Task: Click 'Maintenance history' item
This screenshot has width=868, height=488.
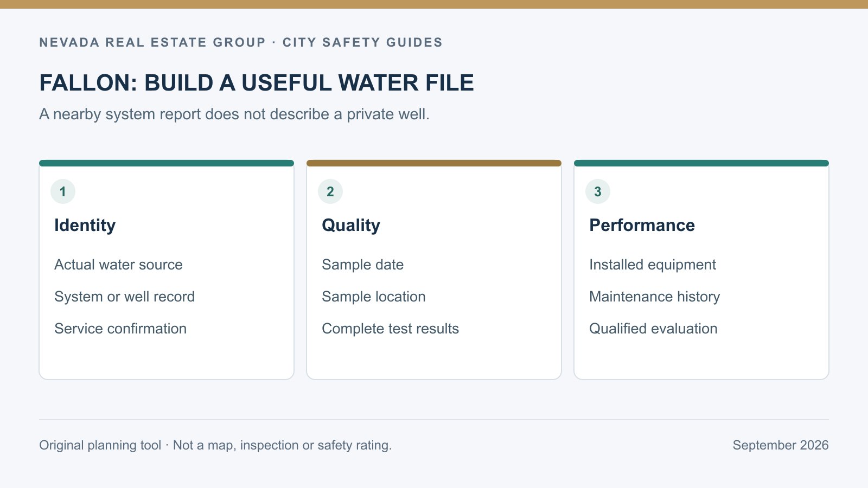Action: (655, 297)
